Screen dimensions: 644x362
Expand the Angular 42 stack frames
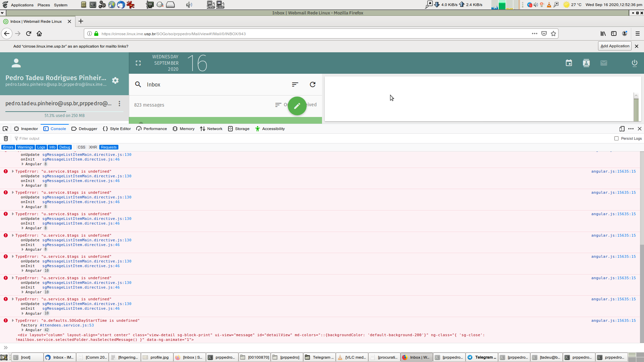tap(23, 330)
